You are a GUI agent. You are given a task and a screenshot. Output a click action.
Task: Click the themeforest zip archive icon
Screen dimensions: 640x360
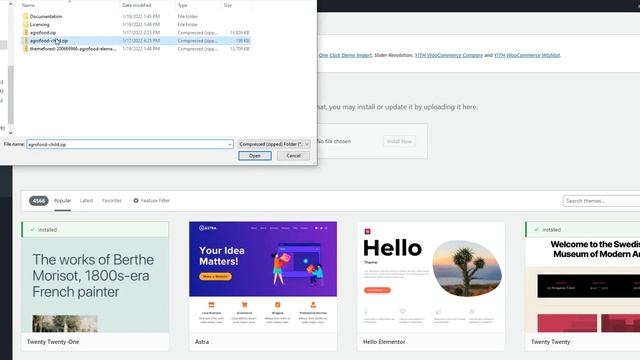pyautogui.click(x=25, y=49)
